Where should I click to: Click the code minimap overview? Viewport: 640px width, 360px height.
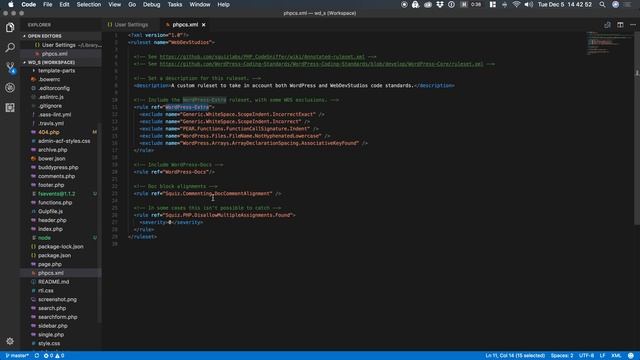click(610, 43)
